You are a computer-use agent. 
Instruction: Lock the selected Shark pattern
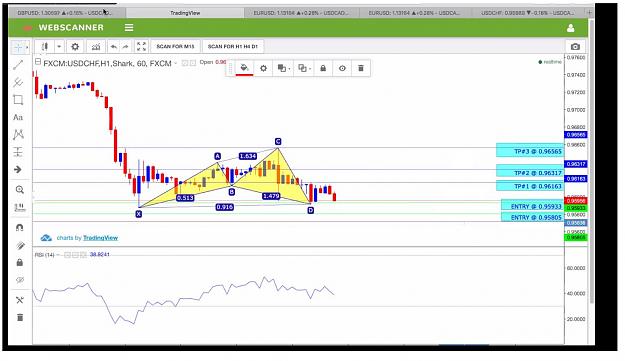[323, 69]
